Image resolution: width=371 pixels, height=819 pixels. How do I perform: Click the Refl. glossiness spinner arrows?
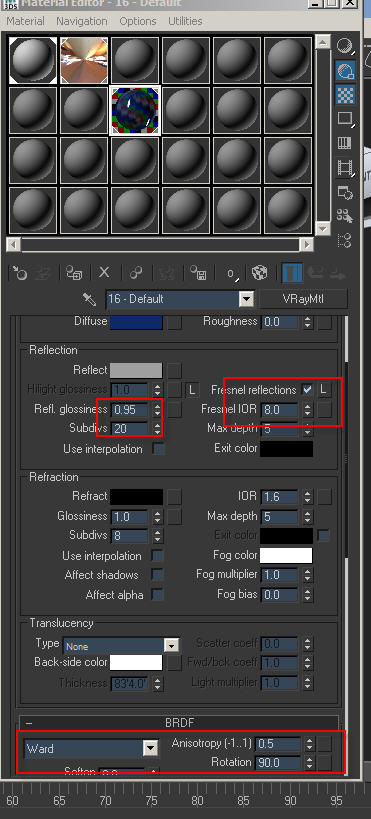(x=157, y=410)
